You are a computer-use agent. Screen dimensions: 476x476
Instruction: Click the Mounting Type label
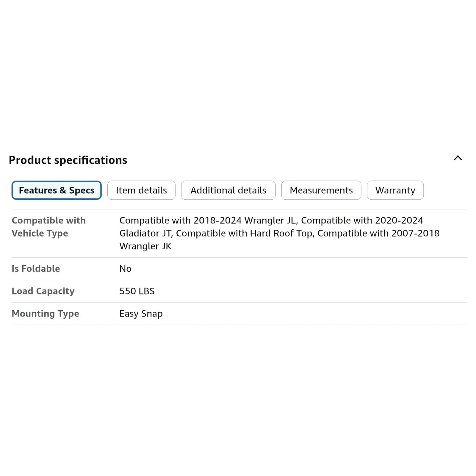coord(45,314)
